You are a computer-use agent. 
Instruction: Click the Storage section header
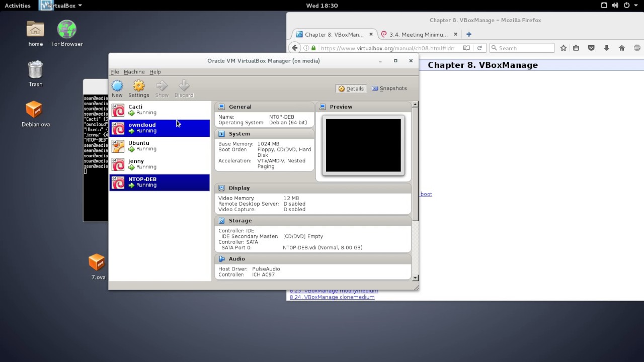tap(313, 221)
